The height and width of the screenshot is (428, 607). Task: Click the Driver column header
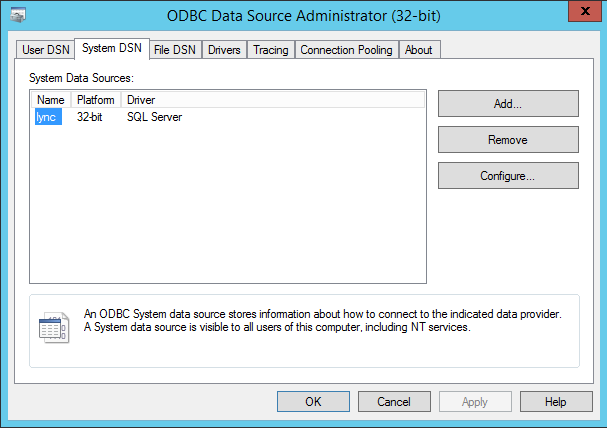tap(270, 100)
